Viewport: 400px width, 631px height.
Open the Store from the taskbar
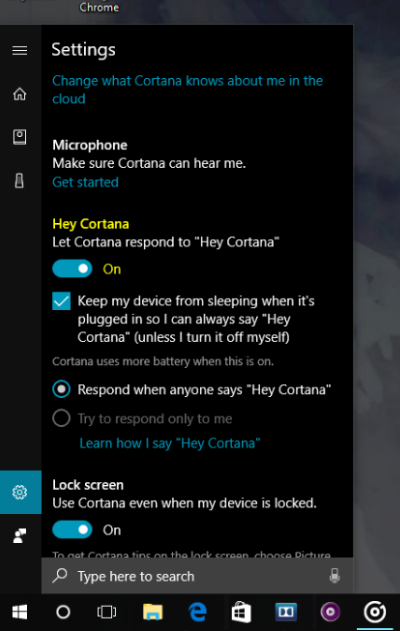[241, 612]
